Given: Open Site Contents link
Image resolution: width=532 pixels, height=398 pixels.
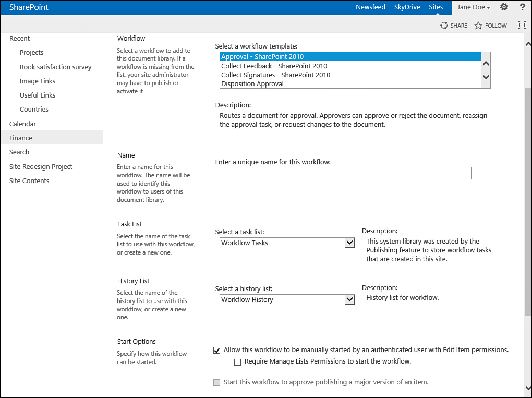Looking at the screenshot, I should click(x=29, y=181).
